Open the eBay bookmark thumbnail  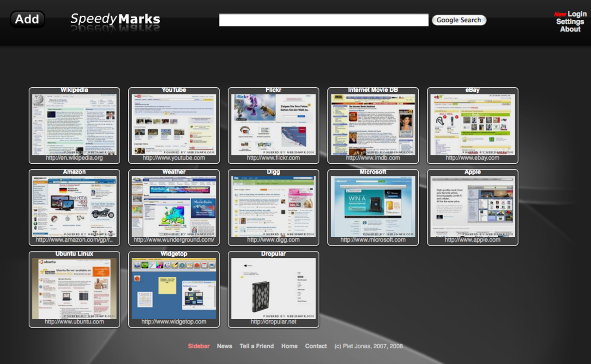(x=472, y=125)
